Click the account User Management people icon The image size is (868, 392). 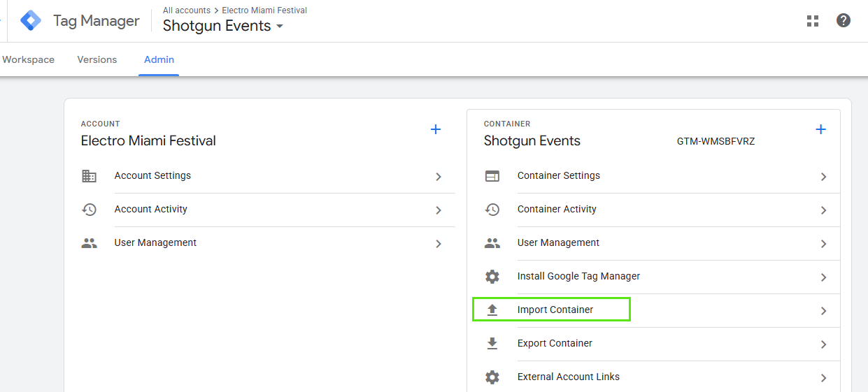89,243
